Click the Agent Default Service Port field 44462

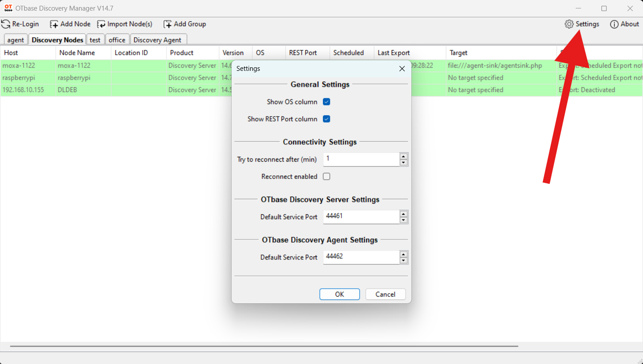click(361, 257)
